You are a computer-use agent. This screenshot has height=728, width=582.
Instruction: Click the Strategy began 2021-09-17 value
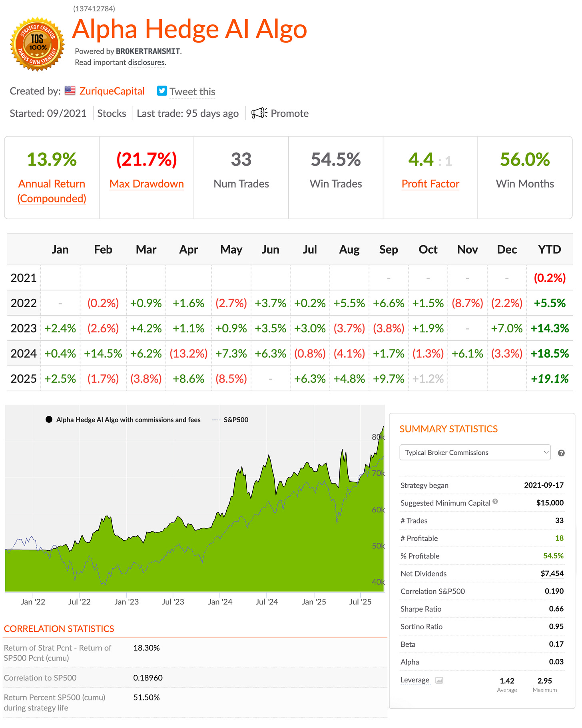click(544, 485)
